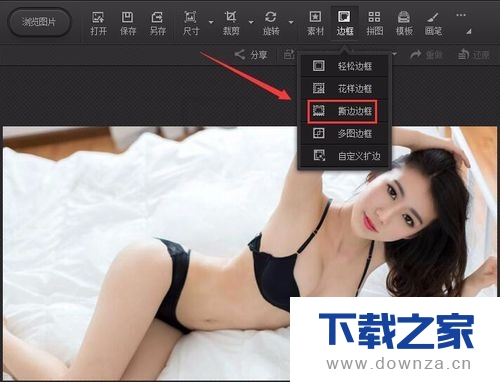
Task: Click the 边框 border toolbar icon
Action: 345,23
